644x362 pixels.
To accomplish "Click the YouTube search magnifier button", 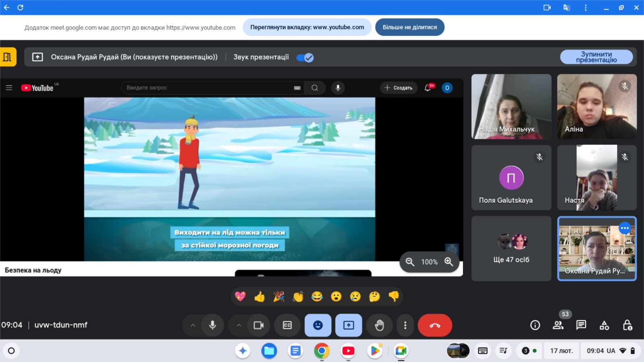I will point(315,88).
